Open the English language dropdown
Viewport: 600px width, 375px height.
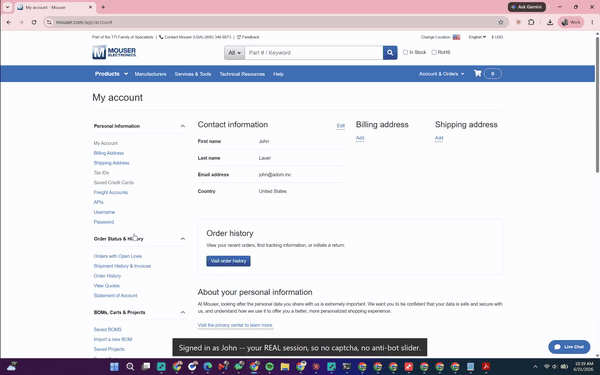477,37
